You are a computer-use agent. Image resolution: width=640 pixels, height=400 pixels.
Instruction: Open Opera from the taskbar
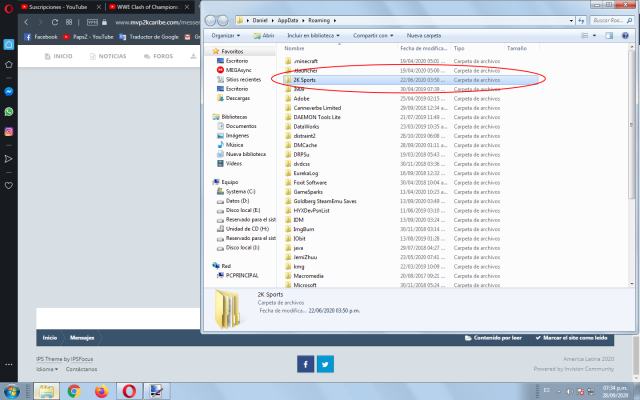coord(129,391)
